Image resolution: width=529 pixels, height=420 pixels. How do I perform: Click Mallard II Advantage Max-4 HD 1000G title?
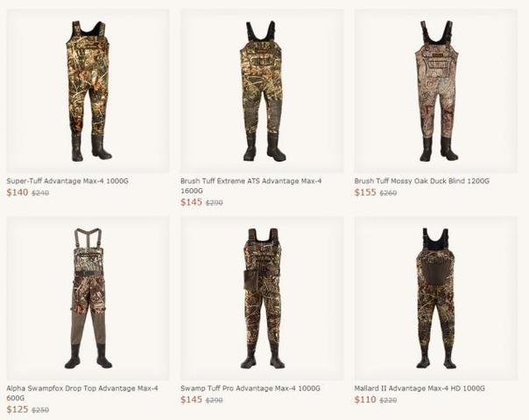pos(420,388)
